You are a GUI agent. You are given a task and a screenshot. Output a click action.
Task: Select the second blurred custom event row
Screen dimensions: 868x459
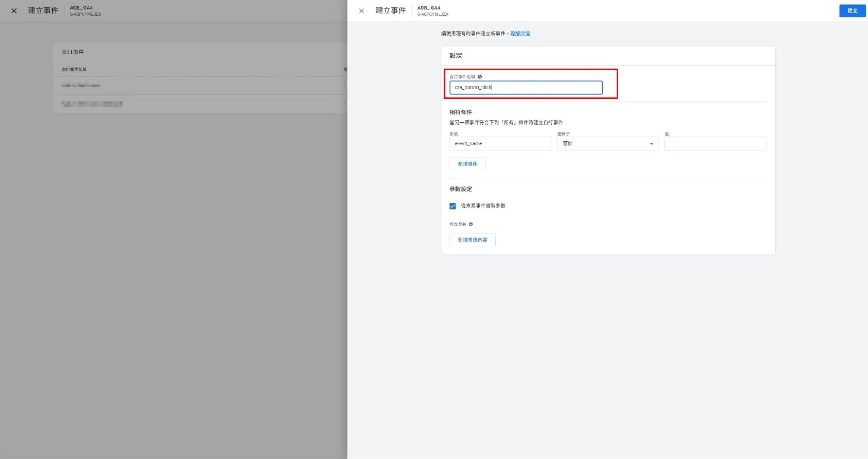200,104
